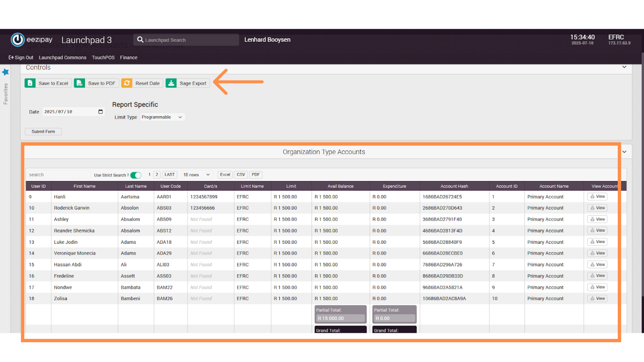Click card number 1234567899
Viewport: 644px width, 362px height.
tap(204, 197)
